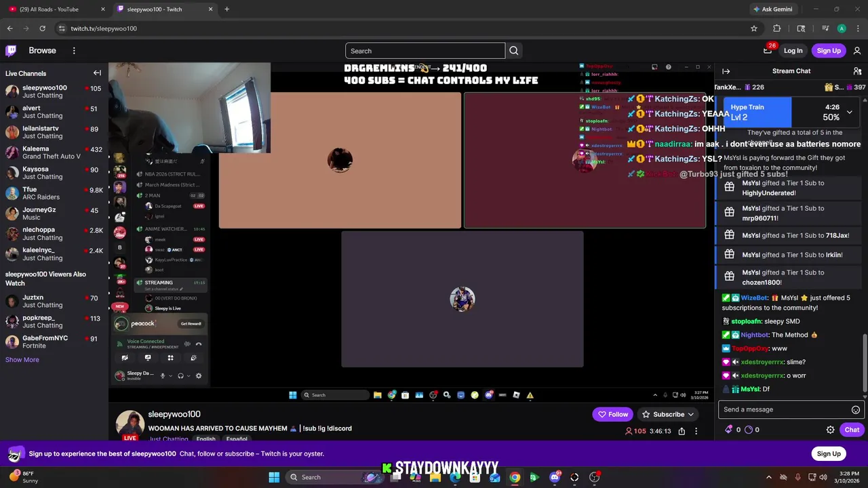This screenshot has width=868, height=488.
Task: Click the Bits icon below chat input
Action: [729, 430]
